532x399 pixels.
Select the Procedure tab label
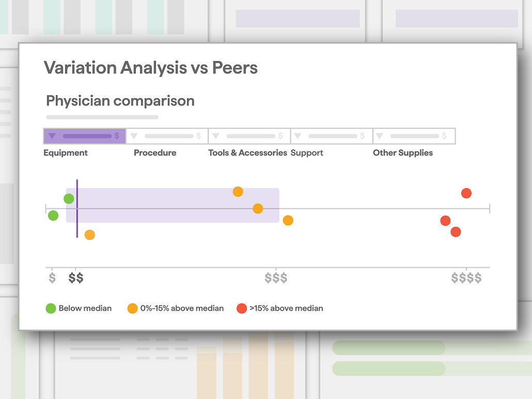point(155,153)
